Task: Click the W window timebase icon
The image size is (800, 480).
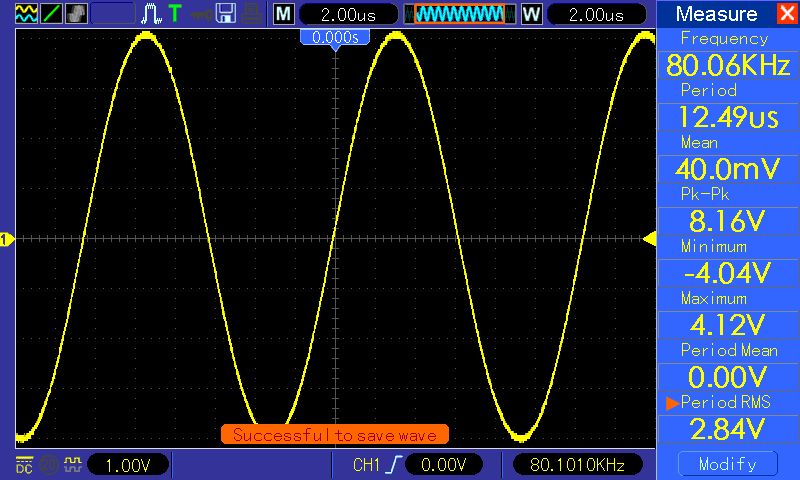Action: (x=531, y=14)
